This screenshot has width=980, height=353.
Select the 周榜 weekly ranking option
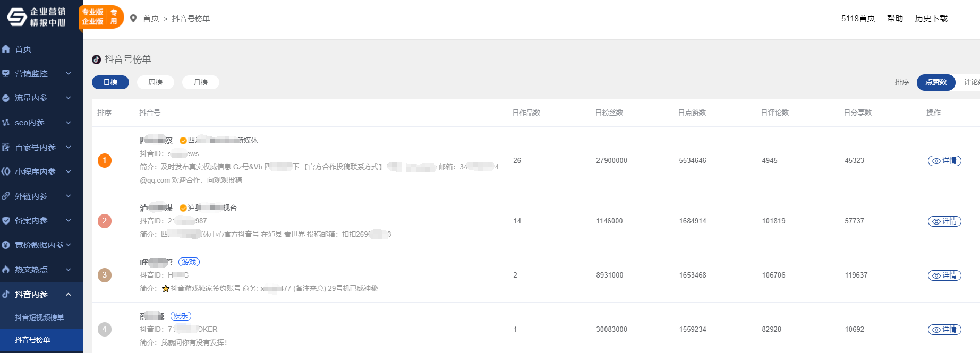155,82
